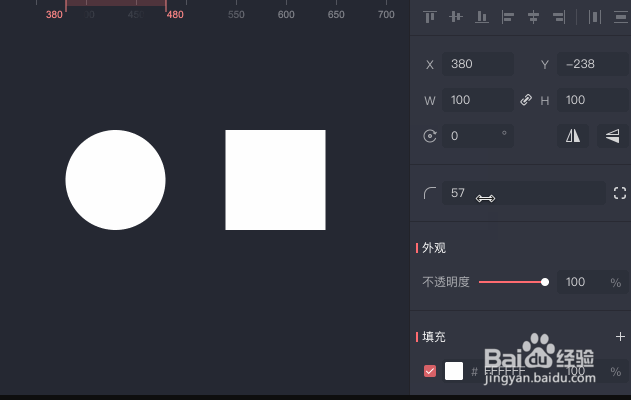
Task: Select the white square on canvas
Action: pyautogui.click(x=275, y=180)
